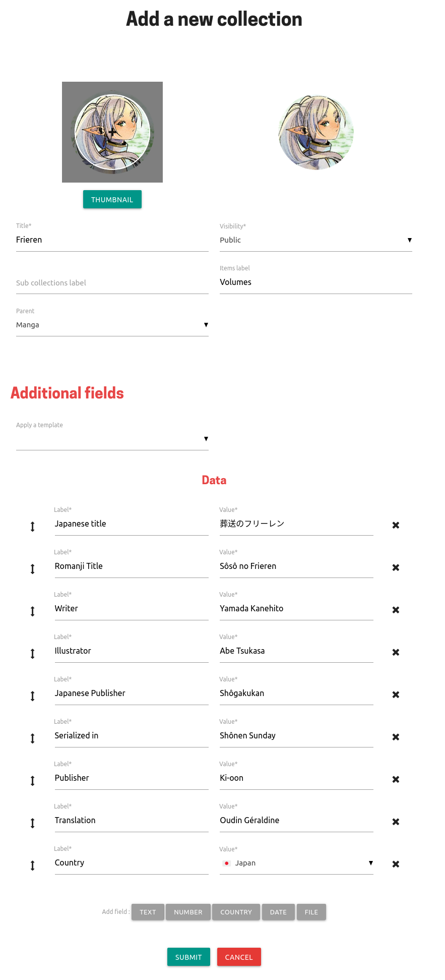Expand the Parent dropdown showing Manga

pos(112,325)
